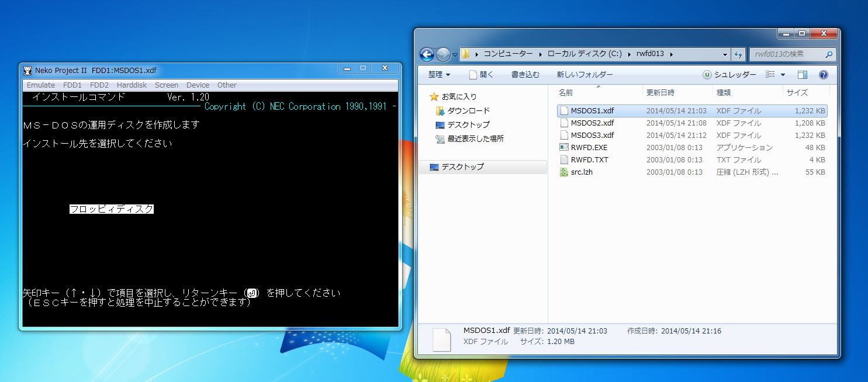Click the src.lzh archive icon

(564, 172)
